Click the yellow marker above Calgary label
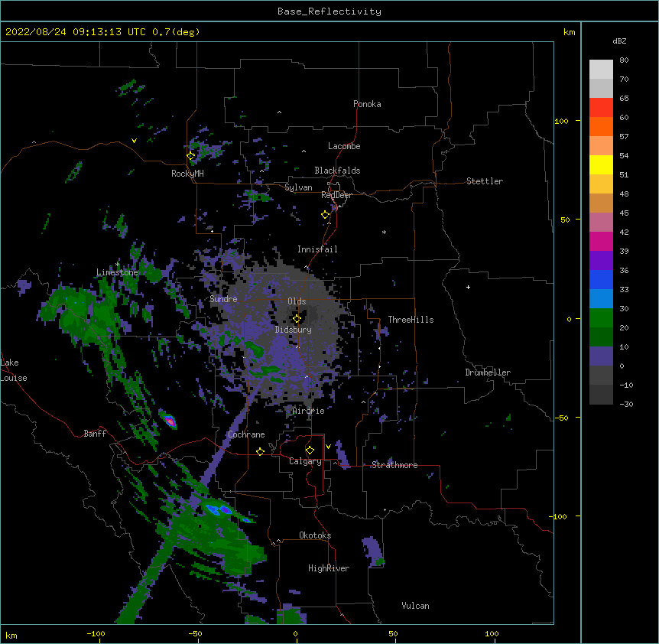Screen dimensions: 659x644 [x=310, y=450]
